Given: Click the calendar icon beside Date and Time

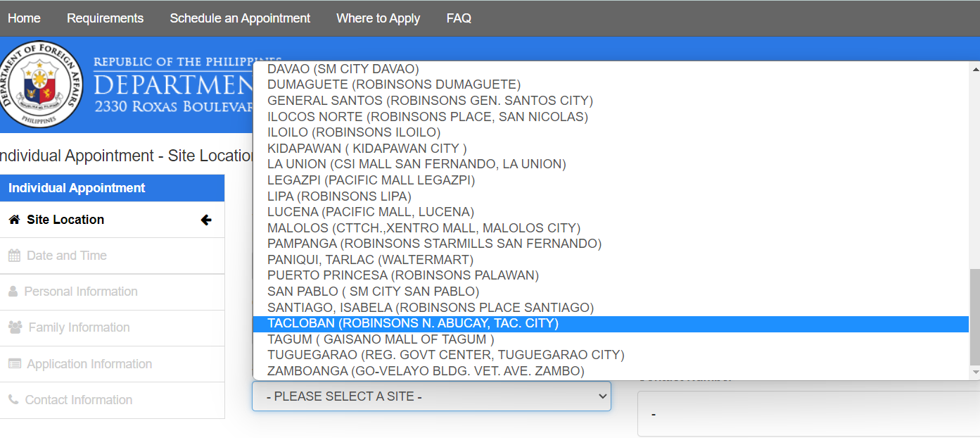Looking at the screenshot, I should tap(14, 256).
